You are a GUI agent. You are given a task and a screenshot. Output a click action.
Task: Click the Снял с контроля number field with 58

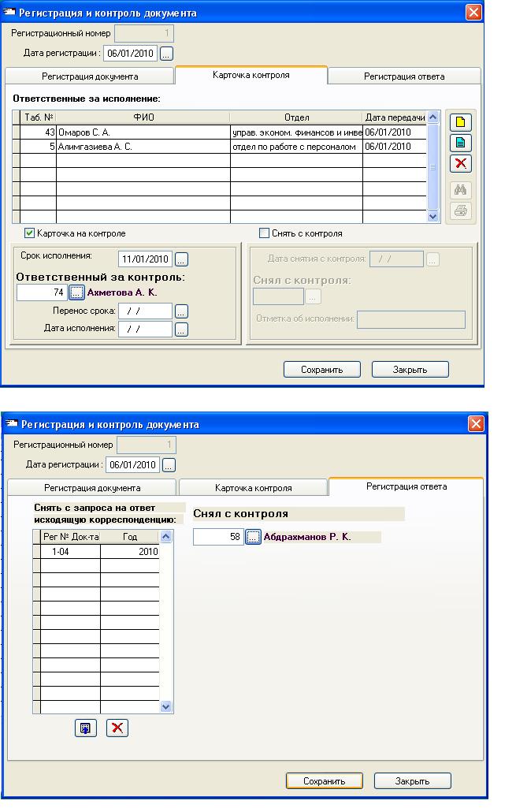(218, 537)
